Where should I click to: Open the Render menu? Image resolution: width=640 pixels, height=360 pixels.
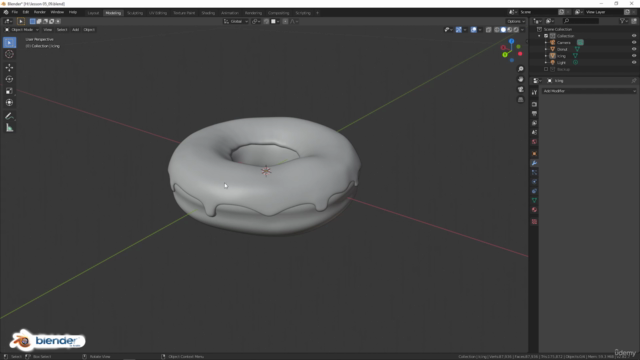point(40,13)
